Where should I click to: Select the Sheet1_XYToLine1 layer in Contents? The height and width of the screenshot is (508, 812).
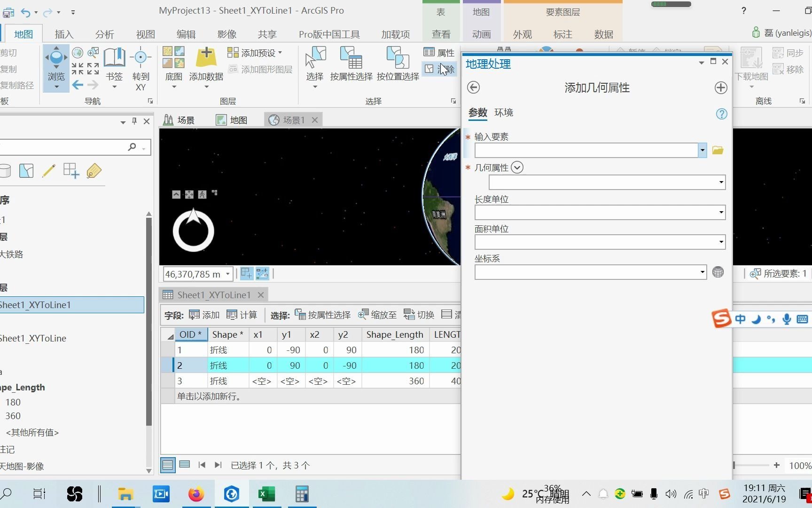(x=72, y=305)
